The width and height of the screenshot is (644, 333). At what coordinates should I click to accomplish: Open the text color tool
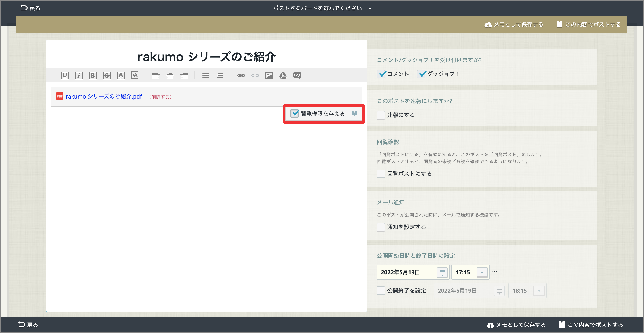(121, 75)
